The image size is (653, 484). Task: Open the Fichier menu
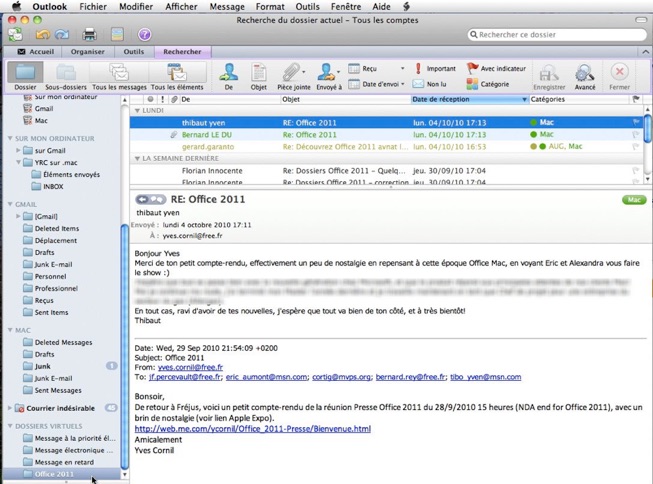(x=93, y=6)
